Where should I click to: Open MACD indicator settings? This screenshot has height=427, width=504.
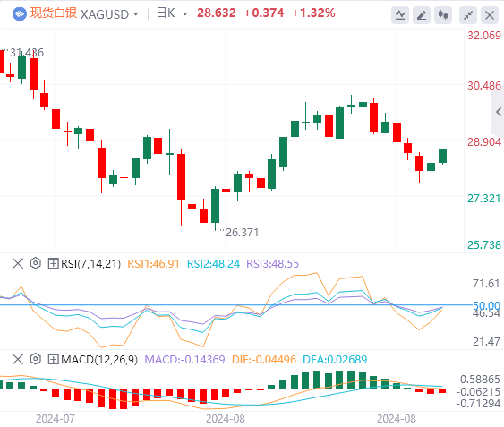click(35, 359)
